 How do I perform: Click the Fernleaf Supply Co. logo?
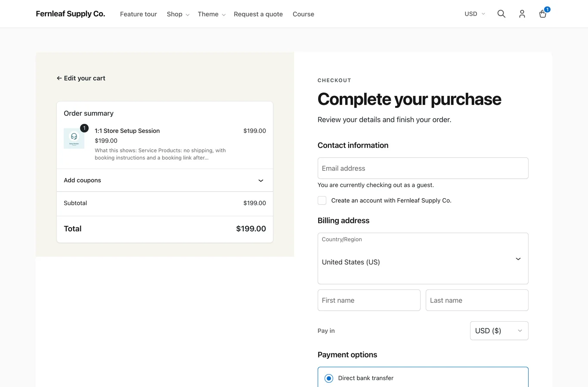pos(70,14)
